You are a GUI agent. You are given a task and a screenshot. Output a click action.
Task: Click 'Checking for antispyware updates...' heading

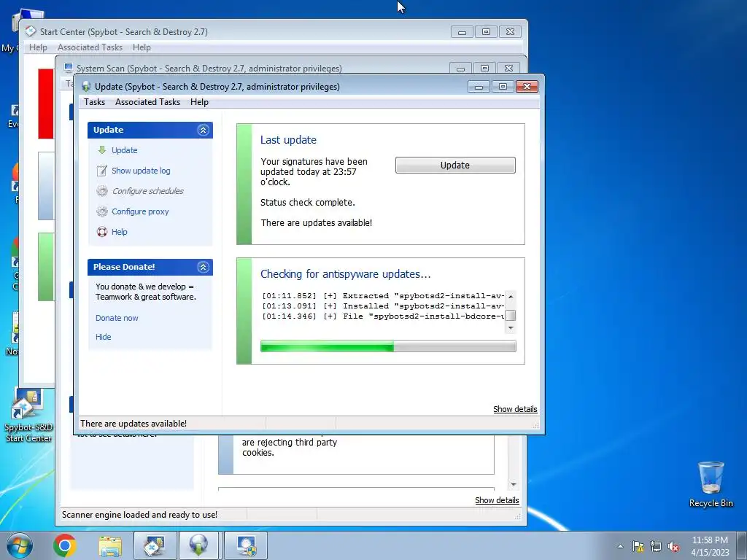345,274
